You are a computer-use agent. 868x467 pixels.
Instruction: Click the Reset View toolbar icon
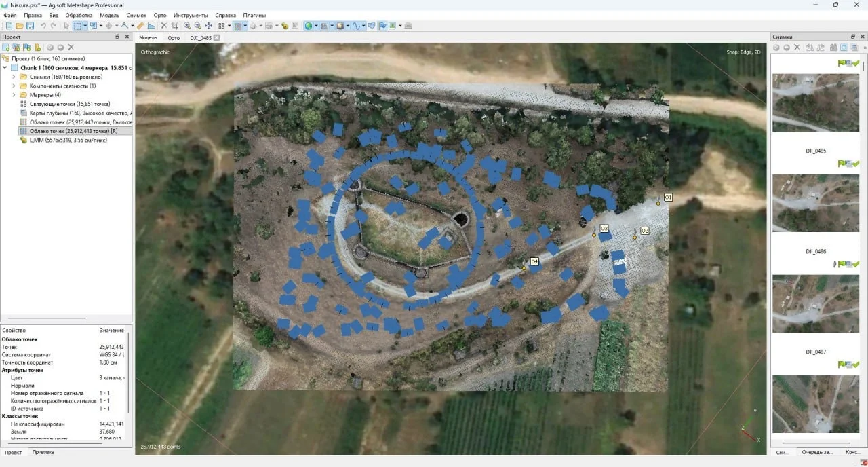tap(208, 25)
